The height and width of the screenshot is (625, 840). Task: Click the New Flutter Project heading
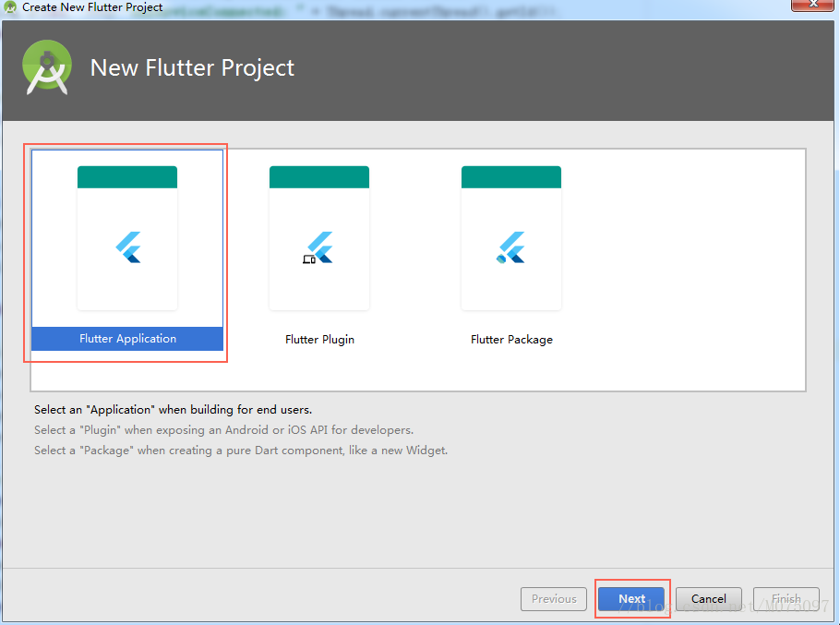[x=192, y=68]
